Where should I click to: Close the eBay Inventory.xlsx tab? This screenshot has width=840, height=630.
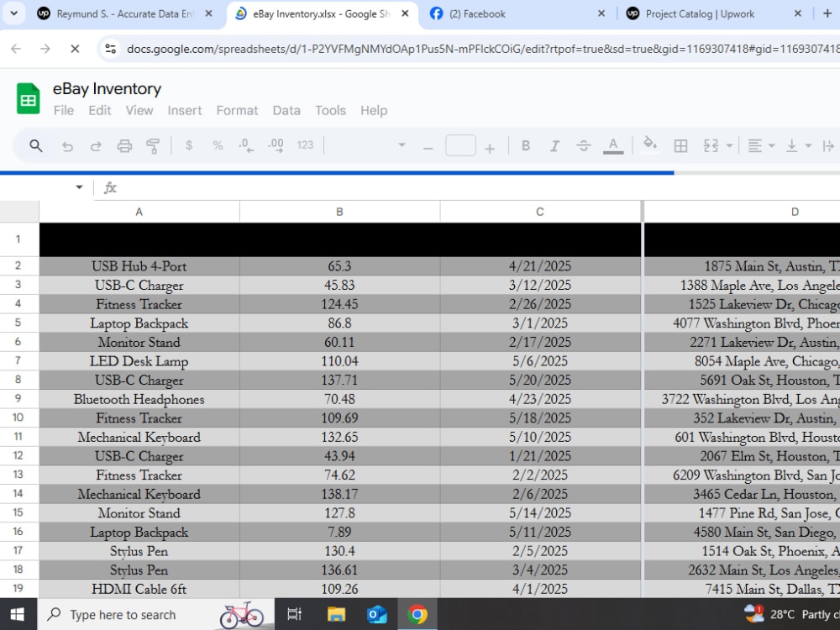(405, 14)
